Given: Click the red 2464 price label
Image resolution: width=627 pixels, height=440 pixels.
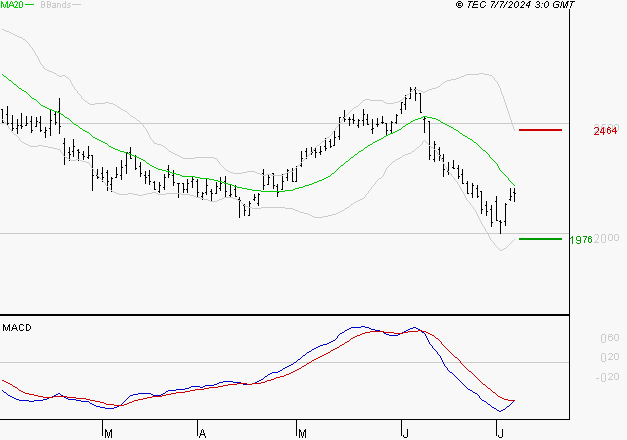Looking at the screenshot, I should [x=605, y=131].
